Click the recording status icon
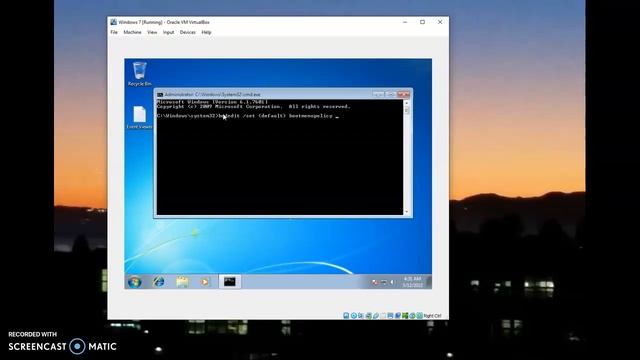This screenshot has height=360, width=640. tap(398, 316)
